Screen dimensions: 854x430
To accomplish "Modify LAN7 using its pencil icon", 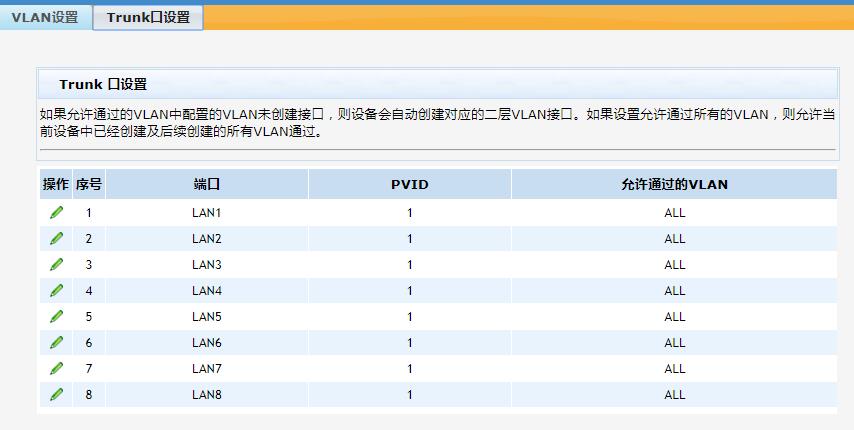I will (57, 368).
